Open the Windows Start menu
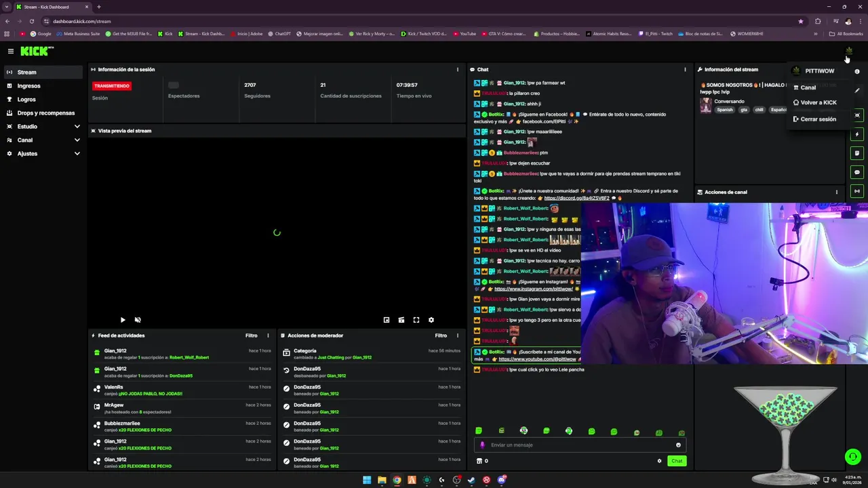This screenshot has width=868, height=488. [367, 480]
